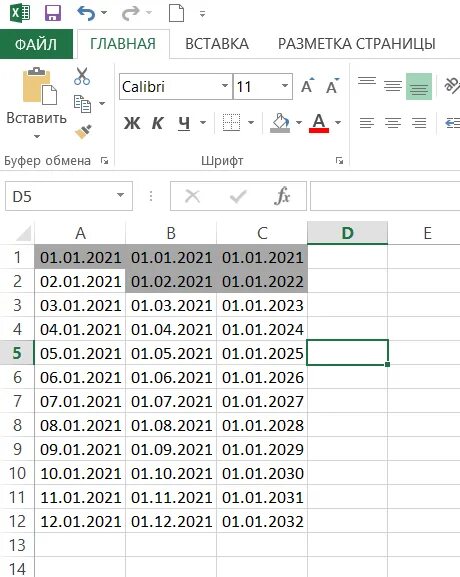
Task: Open the borders dropdown arrow
Action: (x=251, y=123)
